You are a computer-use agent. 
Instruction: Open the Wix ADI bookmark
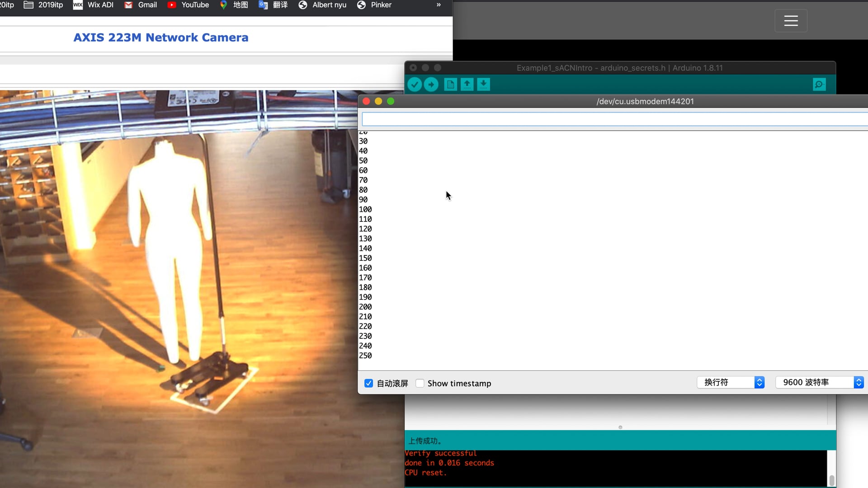point(94,5)
